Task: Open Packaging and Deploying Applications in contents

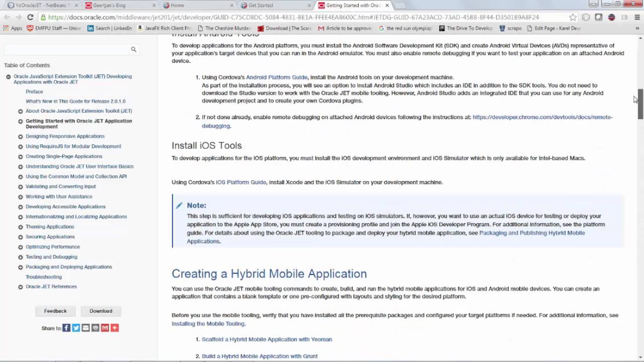Action: 69,267
